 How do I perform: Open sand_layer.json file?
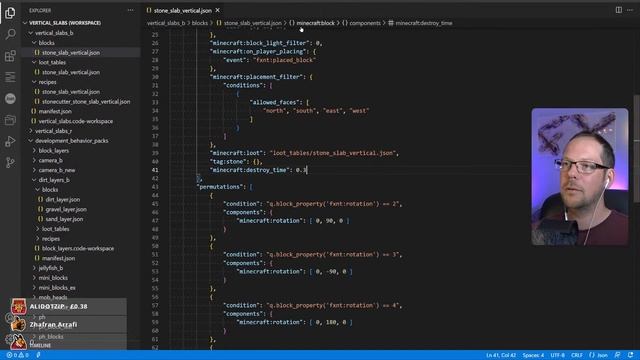coord(64,219)
